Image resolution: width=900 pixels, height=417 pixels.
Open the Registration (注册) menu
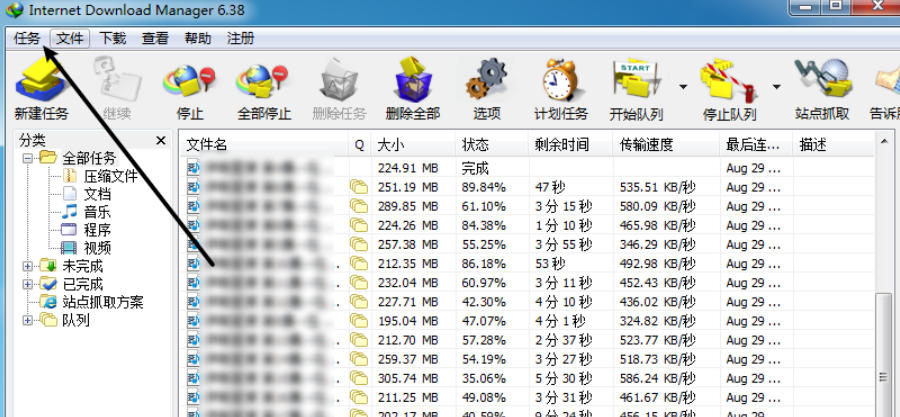tap(240, 39)
